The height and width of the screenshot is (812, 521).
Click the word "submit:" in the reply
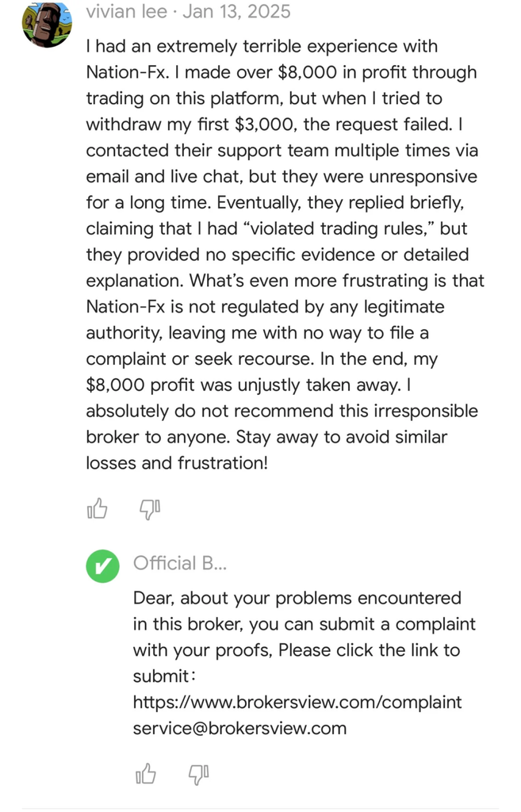click(163, 676)
